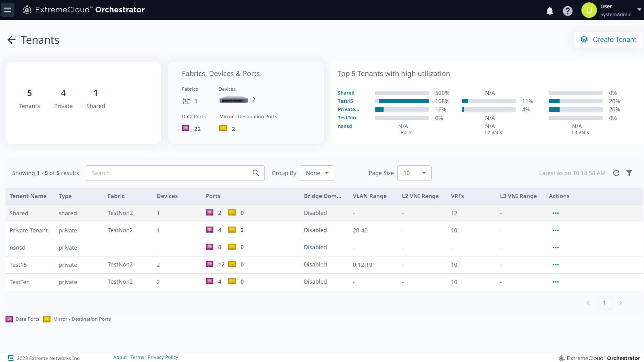Open actions menu for nsnsd tenant
Screen dimensions: 644x362
coord(555,248)
